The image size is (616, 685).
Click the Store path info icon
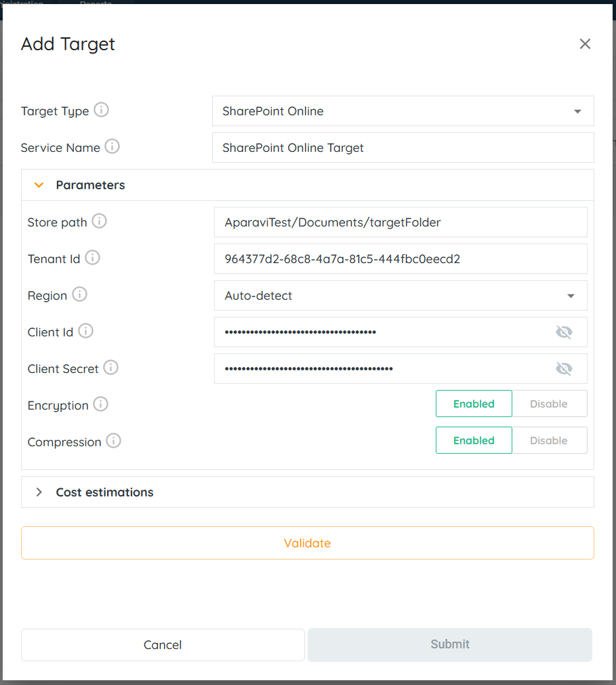tap(100, 221)
